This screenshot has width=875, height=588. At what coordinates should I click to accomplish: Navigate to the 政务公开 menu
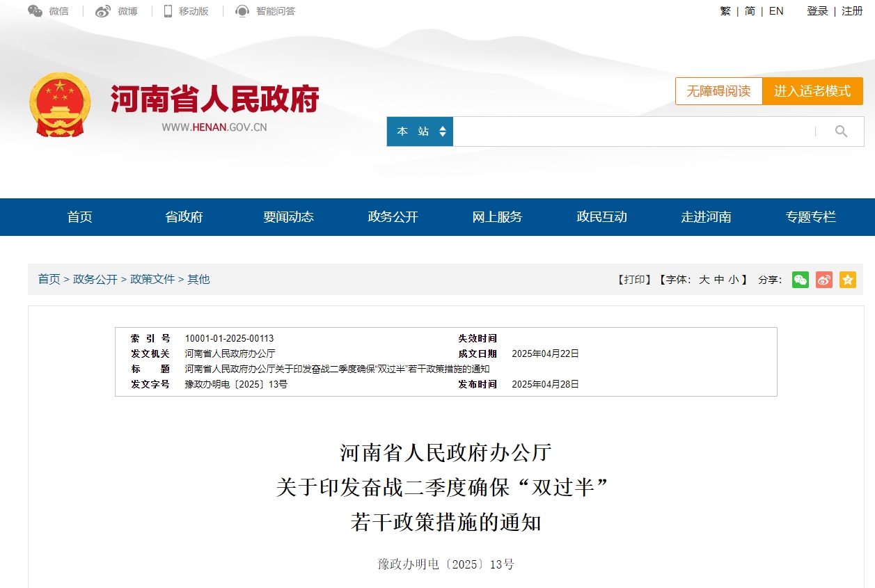click(x=391, y=217)
